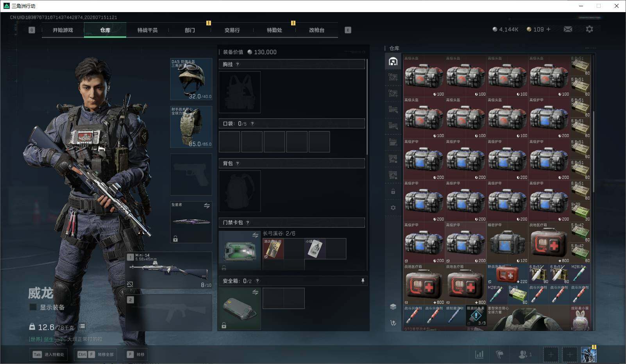Click the 进入特勤处 button

click(x=49, y=354)
